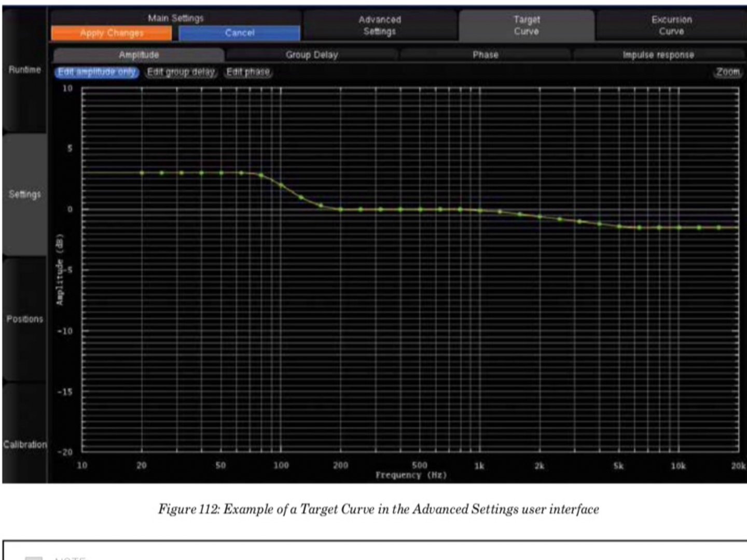747x560 pixels.
Task: Select the curve point near 5k Hz
Action: [x=619, y=227]
